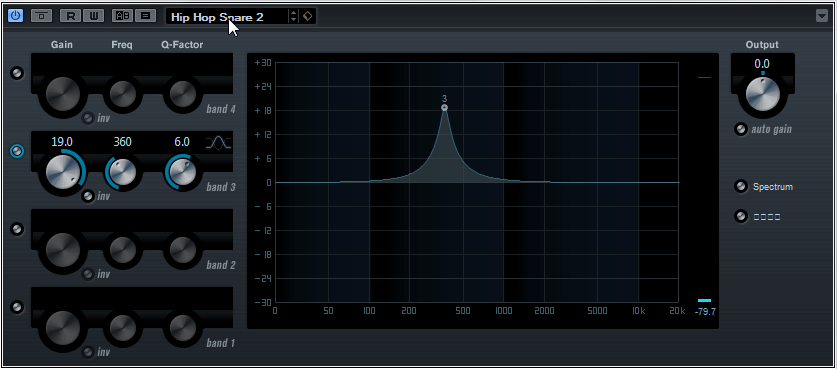
Task: Click the Read automation R button
Action: [70, 16]
